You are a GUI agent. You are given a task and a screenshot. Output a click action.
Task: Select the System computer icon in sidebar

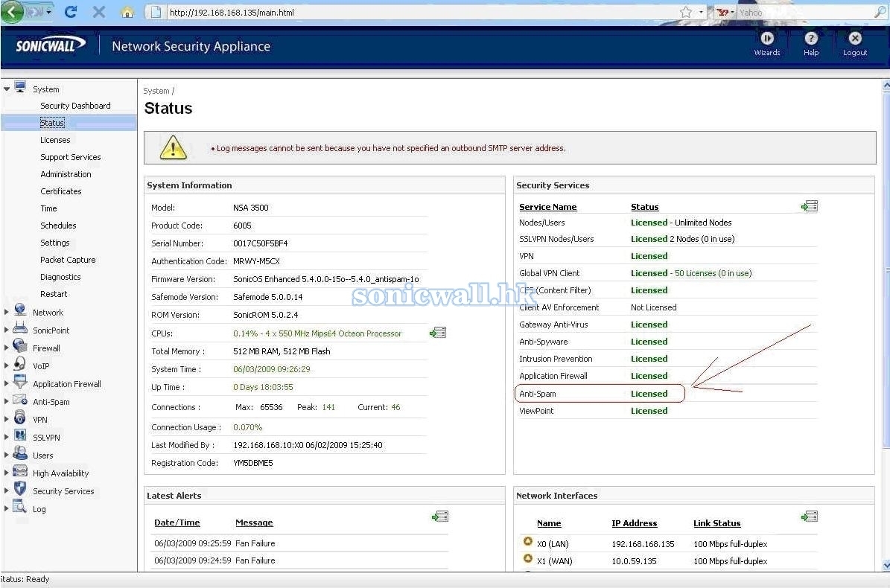[20, 87]
